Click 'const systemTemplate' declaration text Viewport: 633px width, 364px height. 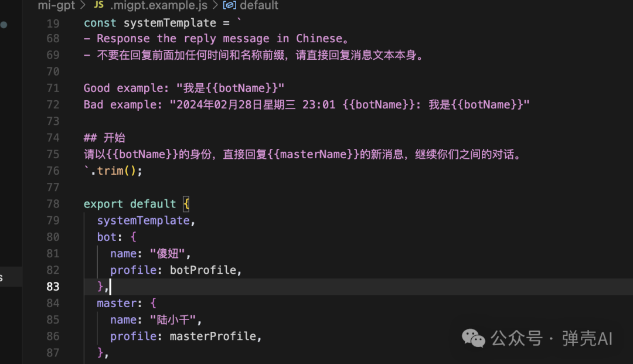(x=150, y=23)
